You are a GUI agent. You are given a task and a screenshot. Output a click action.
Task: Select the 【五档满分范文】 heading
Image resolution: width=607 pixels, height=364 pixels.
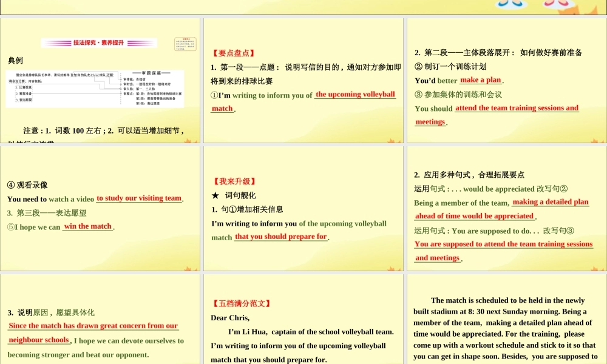click(241, 304)
